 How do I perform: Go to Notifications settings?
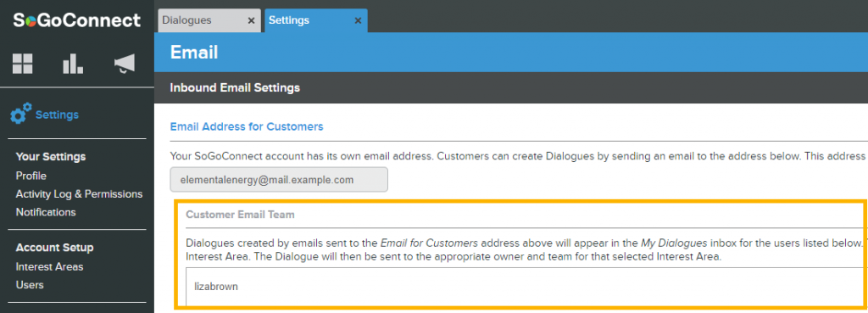[46, 212]
